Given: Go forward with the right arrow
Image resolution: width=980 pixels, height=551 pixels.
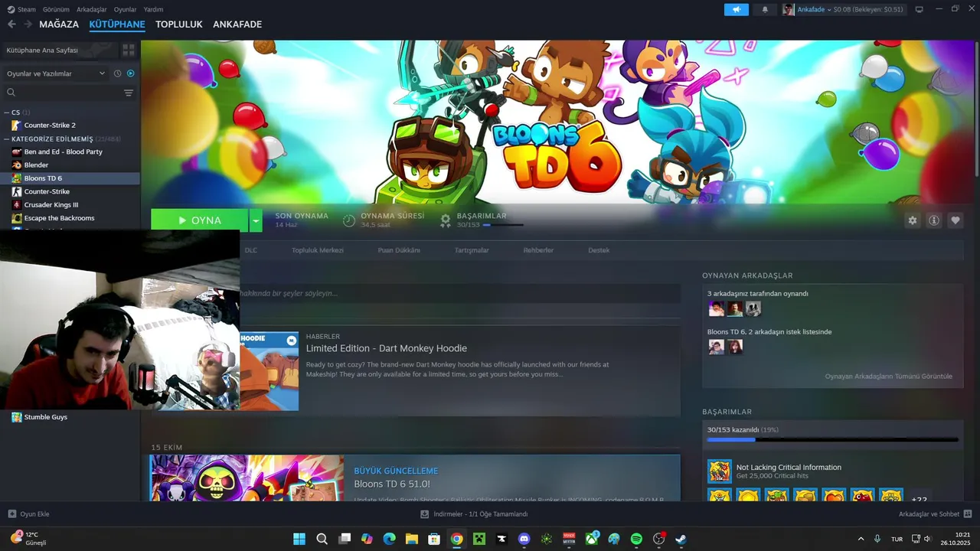Looking at the screenshot, I should point(28,24).
